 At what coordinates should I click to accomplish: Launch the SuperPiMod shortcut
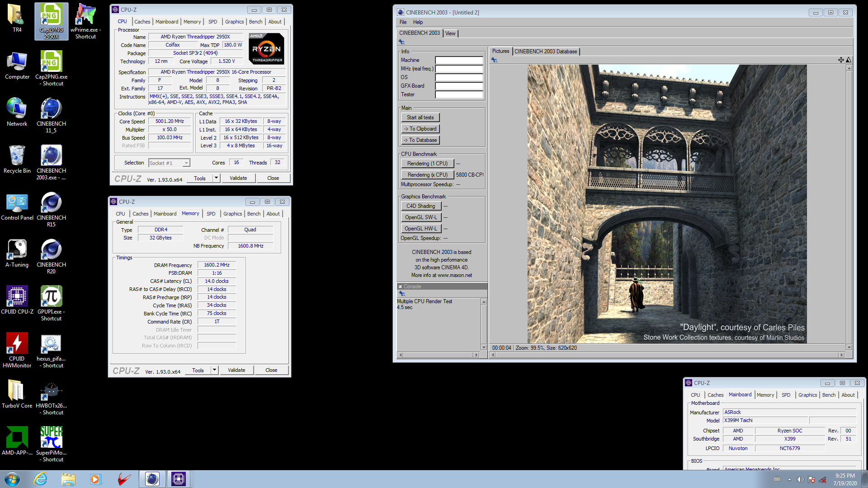point(51,444)
